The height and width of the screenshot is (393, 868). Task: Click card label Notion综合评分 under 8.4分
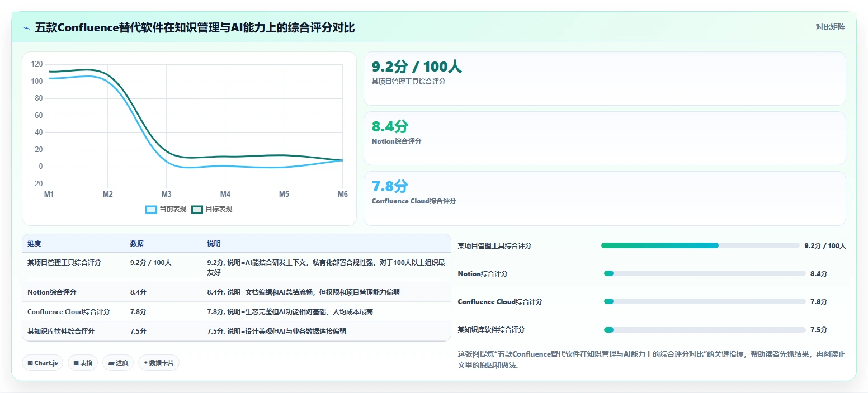coord(397,141)
